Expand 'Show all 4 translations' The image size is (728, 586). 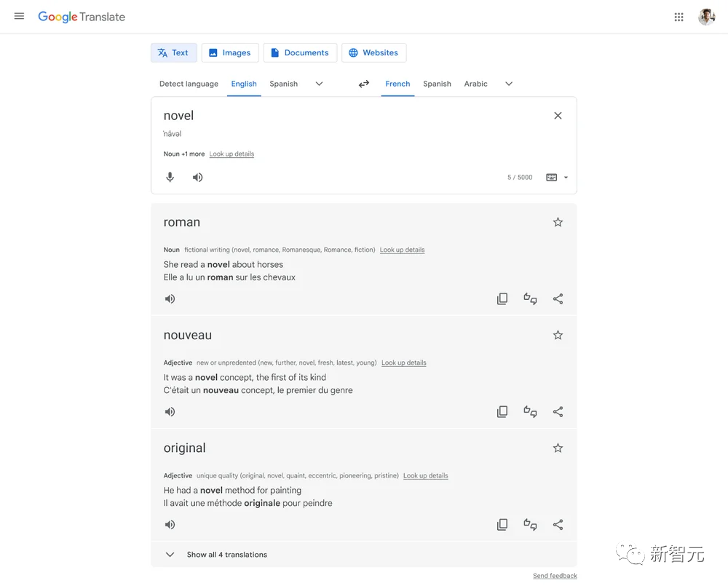click(x=226, y=555)
